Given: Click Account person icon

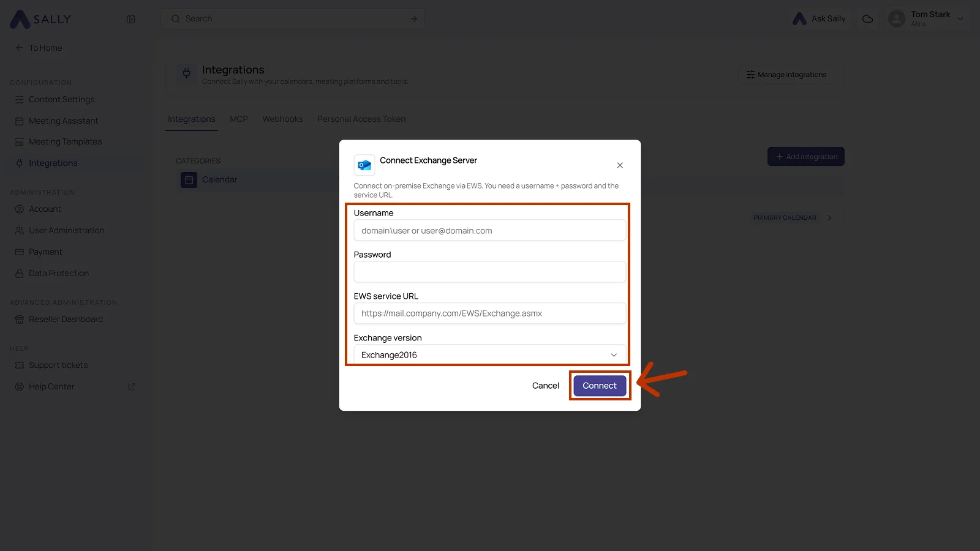Looking at the screenshot, I should (x=20, y=209).
